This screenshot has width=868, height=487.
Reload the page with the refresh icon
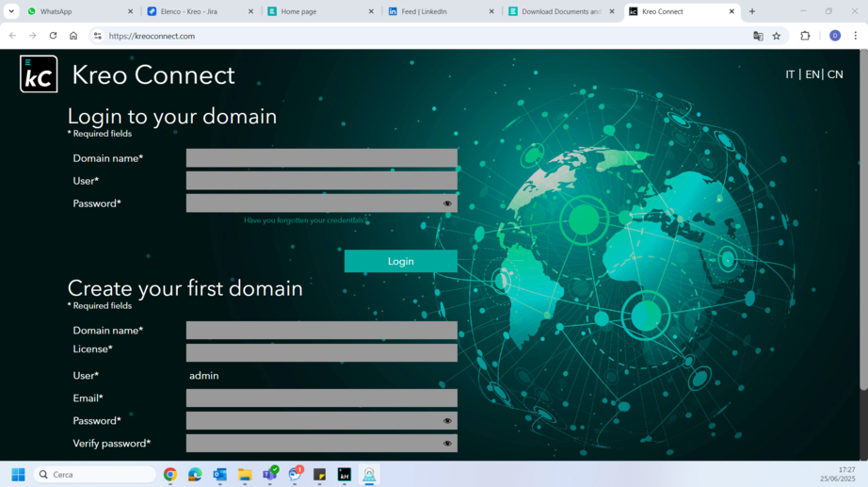click(x=53, y=36)
